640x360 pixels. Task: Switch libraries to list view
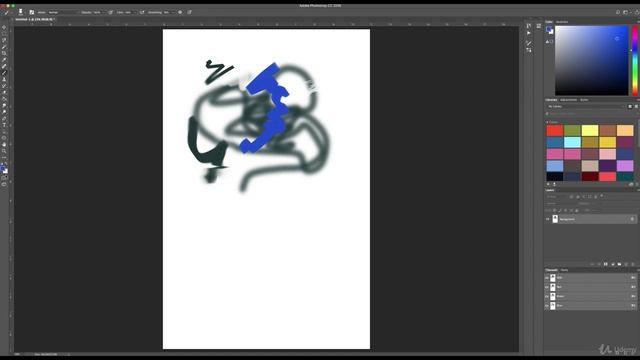click(636, 107)
